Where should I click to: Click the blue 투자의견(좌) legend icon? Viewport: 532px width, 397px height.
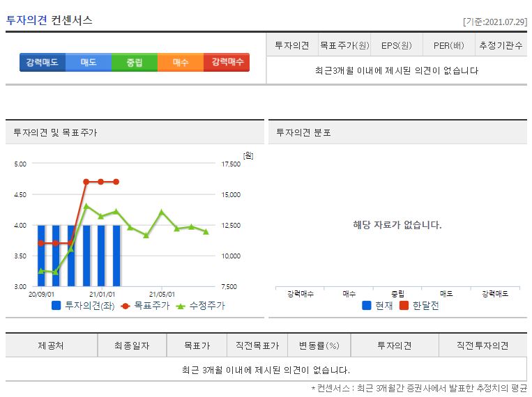[x=56, y=306]
